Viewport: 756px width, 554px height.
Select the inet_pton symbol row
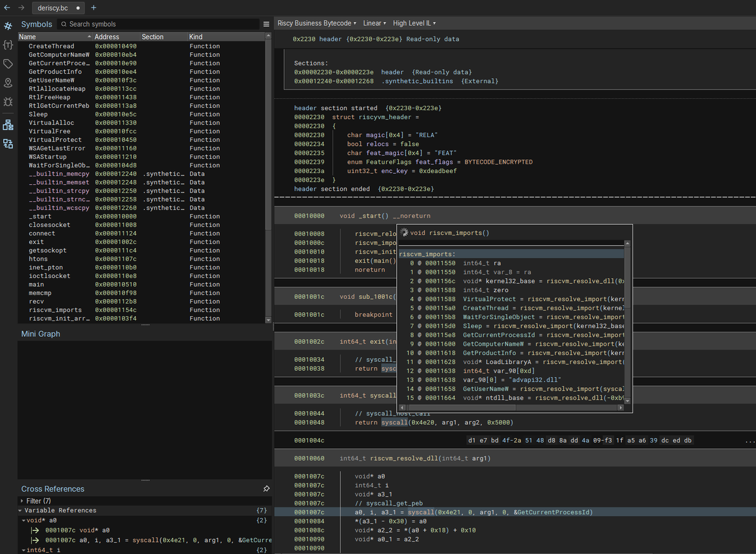[142, 267]
